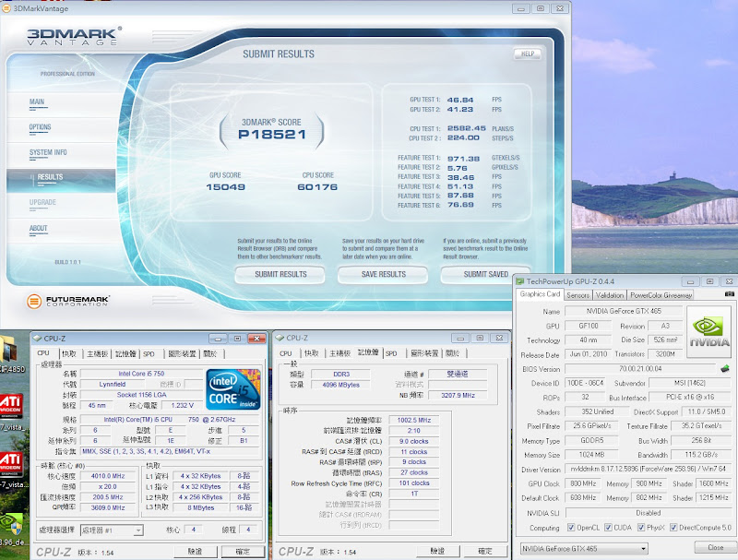The image size is (738, 560).
Task: Open the UPGRADE section in 3DMark Vantage
Action: [x=42, y=203]
